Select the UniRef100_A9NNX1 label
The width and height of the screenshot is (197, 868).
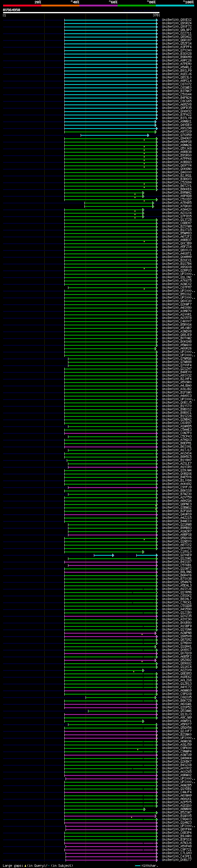tap(177, 121)
